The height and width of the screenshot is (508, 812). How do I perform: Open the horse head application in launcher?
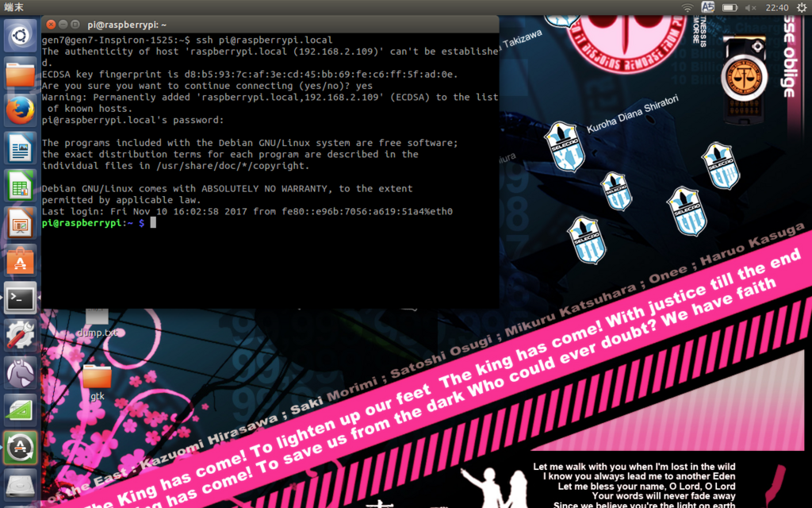click(x=20, y=372)
